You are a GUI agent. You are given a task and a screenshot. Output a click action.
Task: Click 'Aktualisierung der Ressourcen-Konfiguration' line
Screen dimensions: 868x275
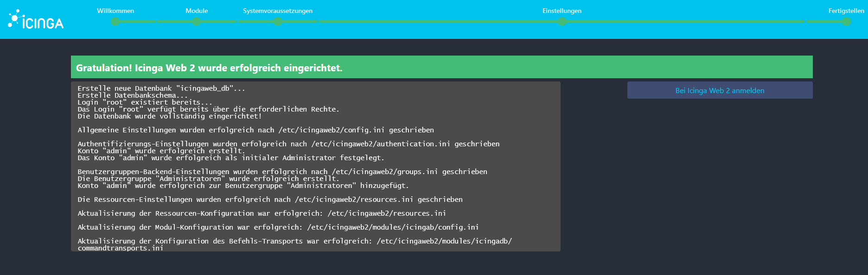[x=262, y=213]
